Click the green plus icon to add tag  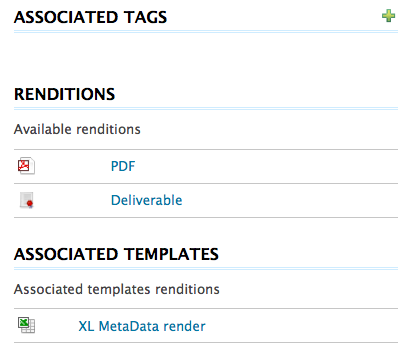[389, 16]
